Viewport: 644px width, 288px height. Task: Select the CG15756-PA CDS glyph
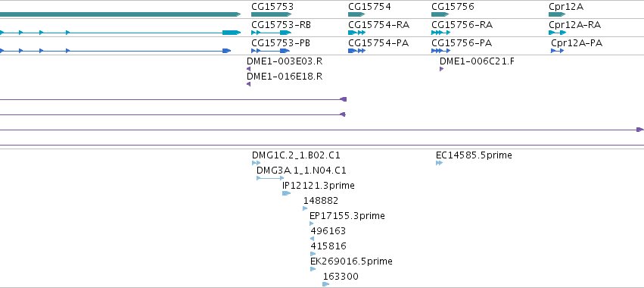click(x=440, y=51)
